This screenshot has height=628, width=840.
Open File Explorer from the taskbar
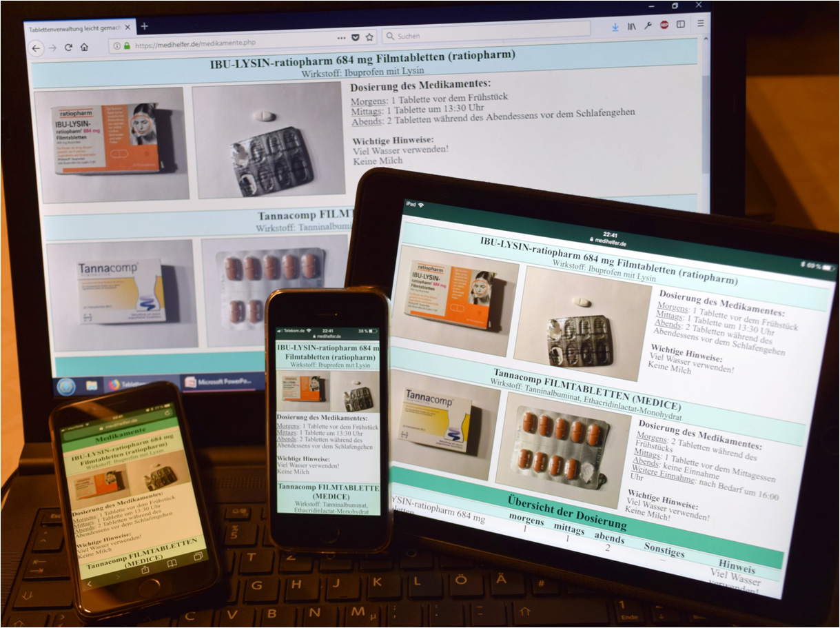(91, 385)
